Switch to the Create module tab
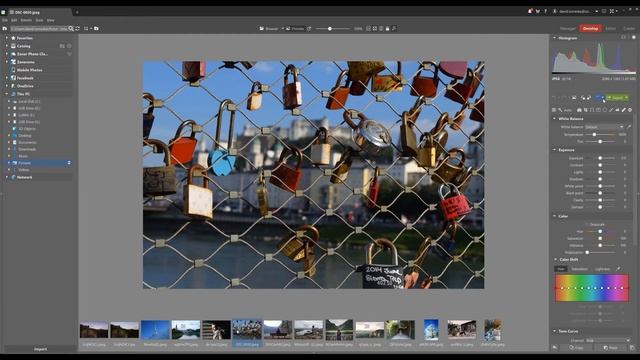The height and width of the screenshot is (360, 640). 629,29
